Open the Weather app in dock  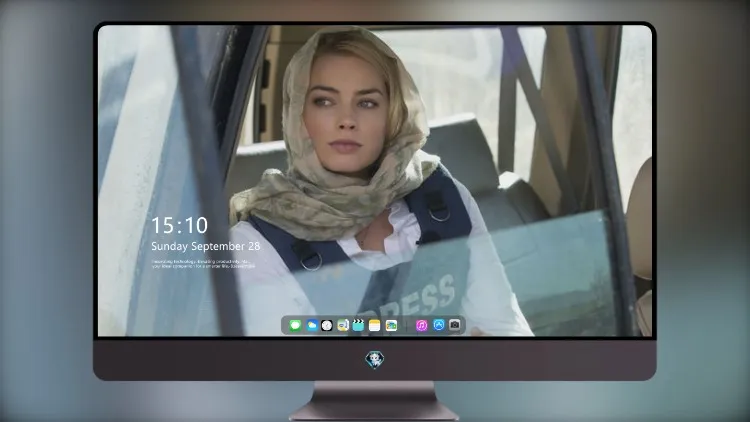point(311,326)
